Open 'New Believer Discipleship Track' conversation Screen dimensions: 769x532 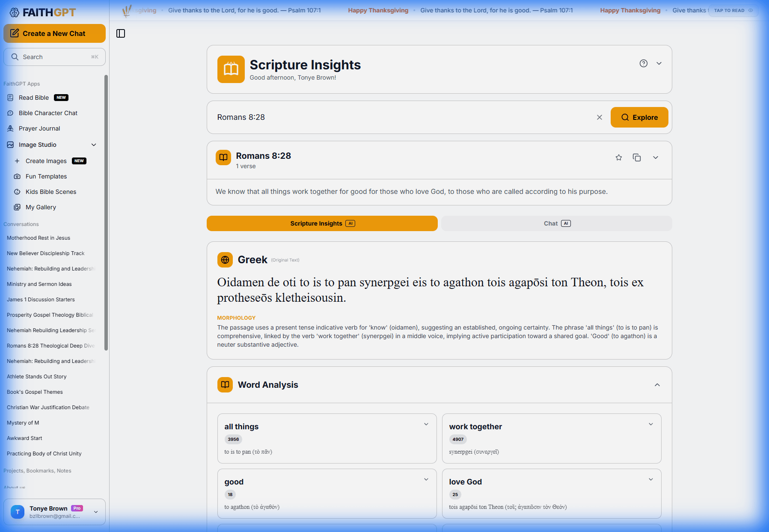click(x=46, y=253)
